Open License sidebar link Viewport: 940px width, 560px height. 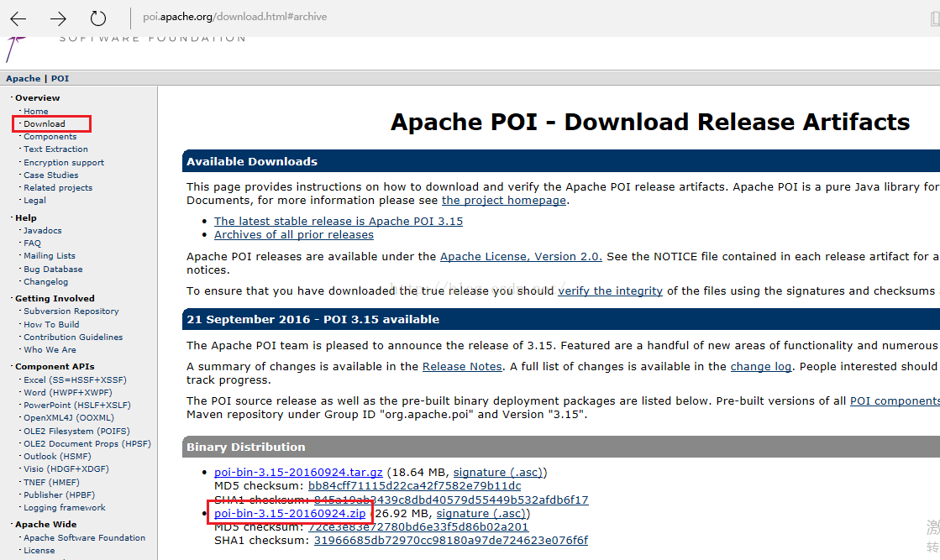click(39, 551)
